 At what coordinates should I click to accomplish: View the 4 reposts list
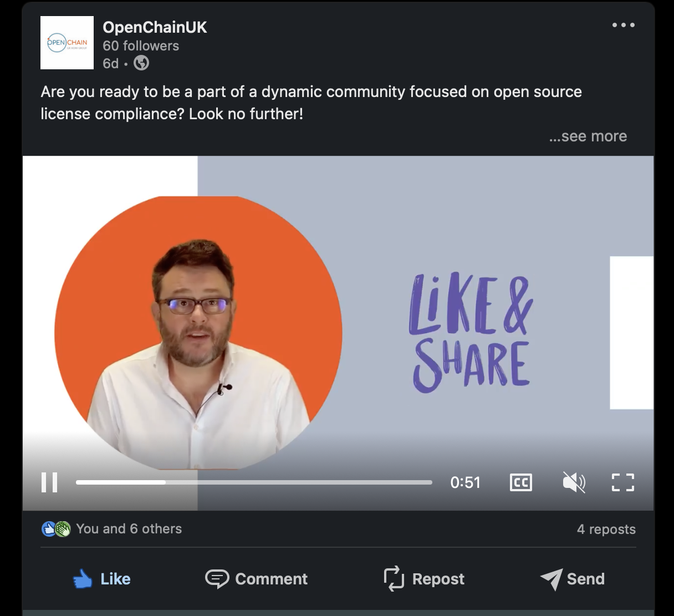606,530
